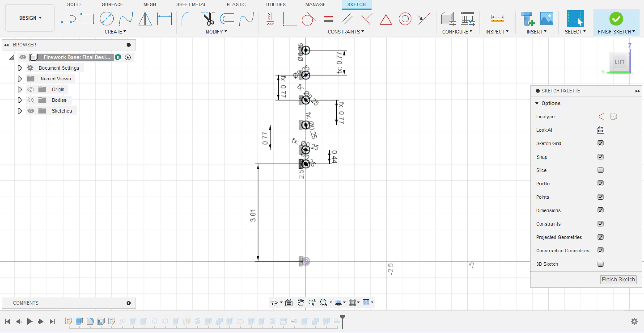The height and width of the screenshot is (333, 644).
Task: Select the Sketch Dimension tool
Action: [x=165, y=19]
